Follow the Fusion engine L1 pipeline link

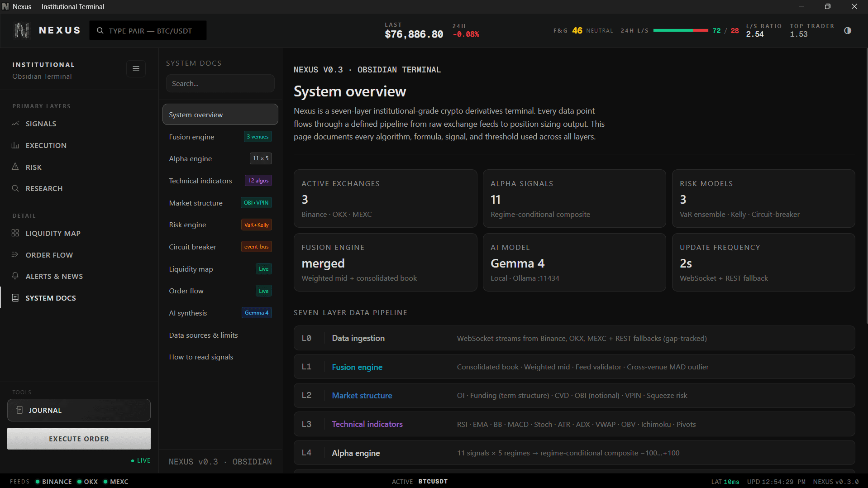tap(357, 367)
